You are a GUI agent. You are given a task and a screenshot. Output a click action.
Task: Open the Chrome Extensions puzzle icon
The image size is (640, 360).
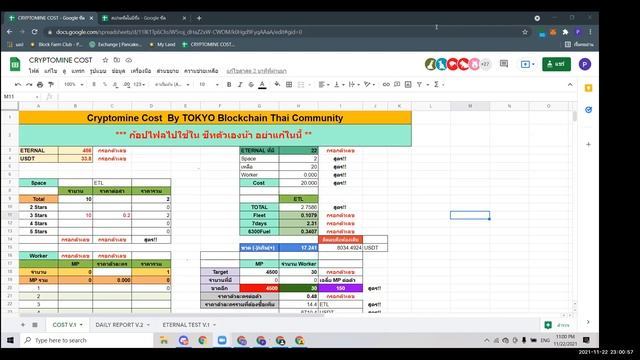click(565, 32)
